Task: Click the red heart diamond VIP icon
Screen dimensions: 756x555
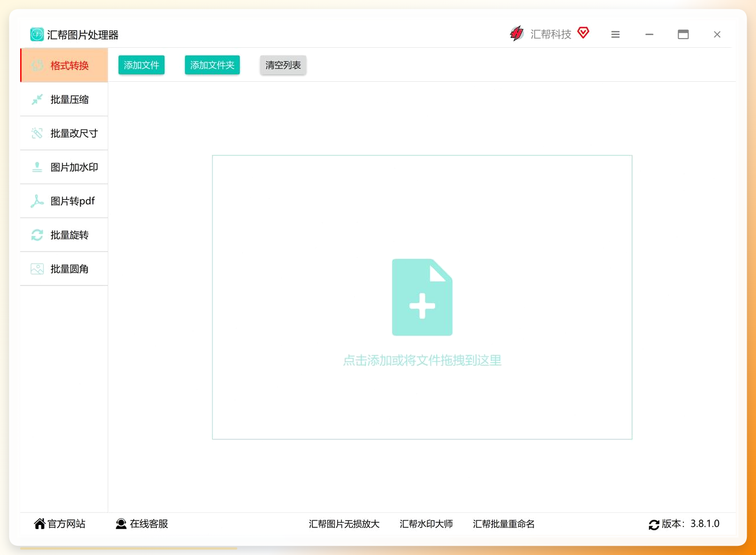Action: click(x=583, y=33)
